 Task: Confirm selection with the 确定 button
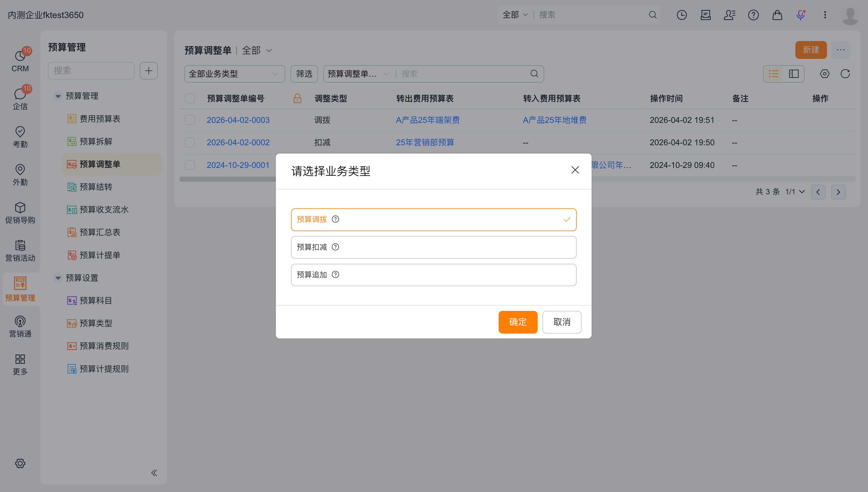click(x=518, y=322)
